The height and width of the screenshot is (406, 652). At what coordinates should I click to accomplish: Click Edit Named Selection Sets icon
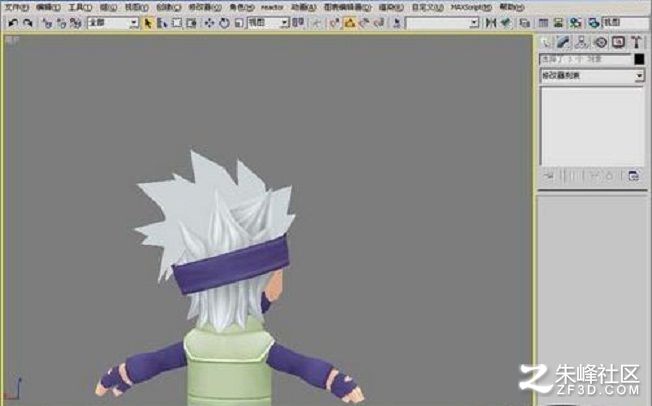(x=397, y=23)
